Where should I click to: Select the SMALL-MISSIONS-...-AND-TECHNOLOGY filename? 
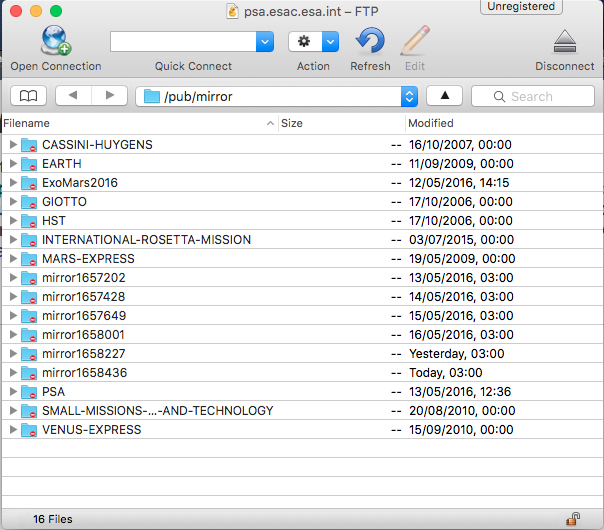click(x=158, y=411)
